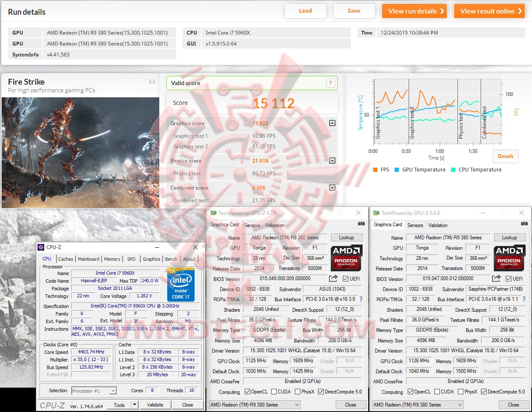Click AMD Radeon Graphics logo in left GPU-Z
Viewport: 532px width, 412px height.
346,257
